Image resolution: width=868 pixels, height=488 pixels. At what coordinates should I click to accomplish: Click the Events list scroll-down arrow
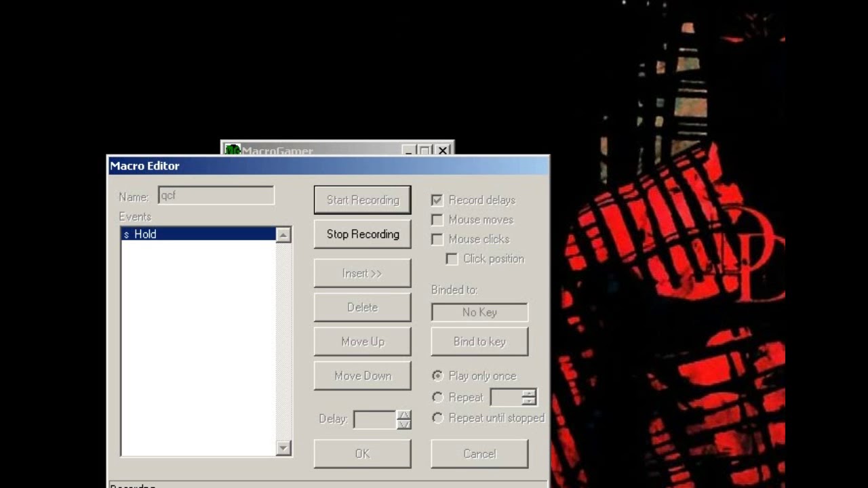point(283,448)
